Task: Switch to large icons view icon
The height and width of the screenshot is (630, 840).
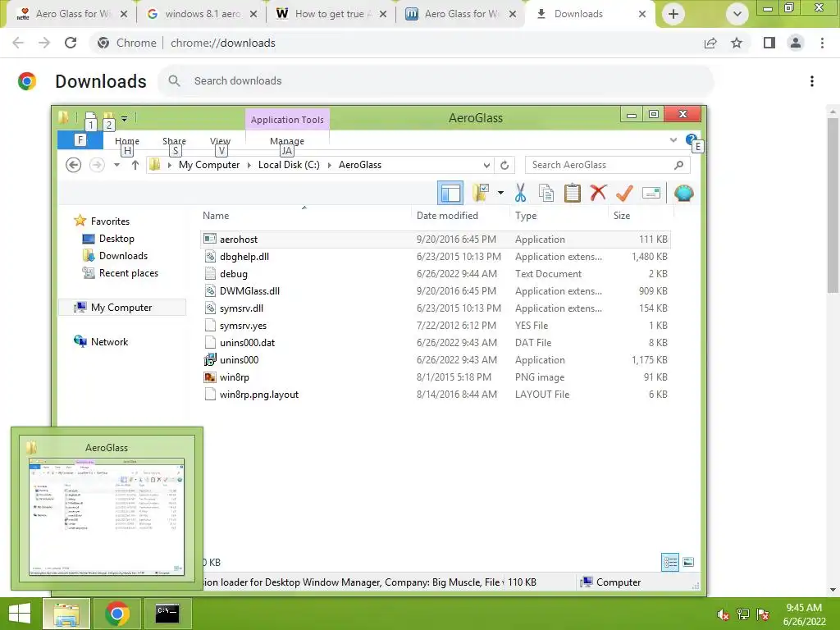Action: click(688, 562)
